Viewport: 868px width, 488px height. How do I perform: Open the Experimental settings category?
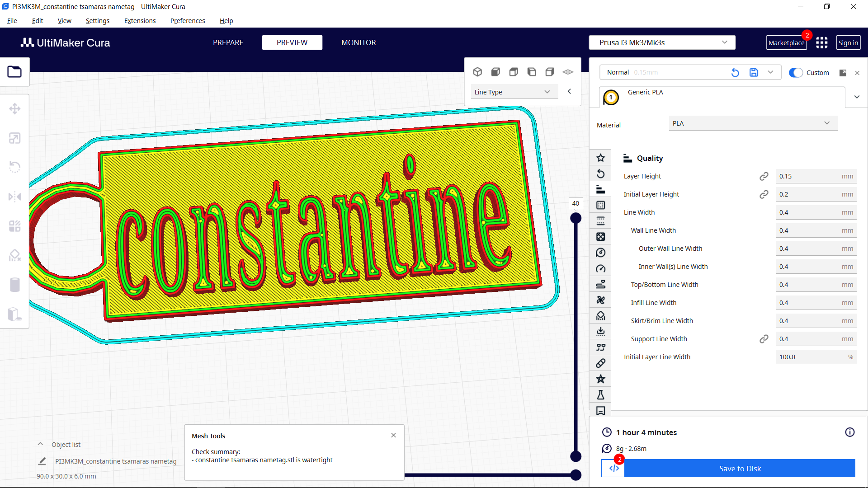[600, 394]
